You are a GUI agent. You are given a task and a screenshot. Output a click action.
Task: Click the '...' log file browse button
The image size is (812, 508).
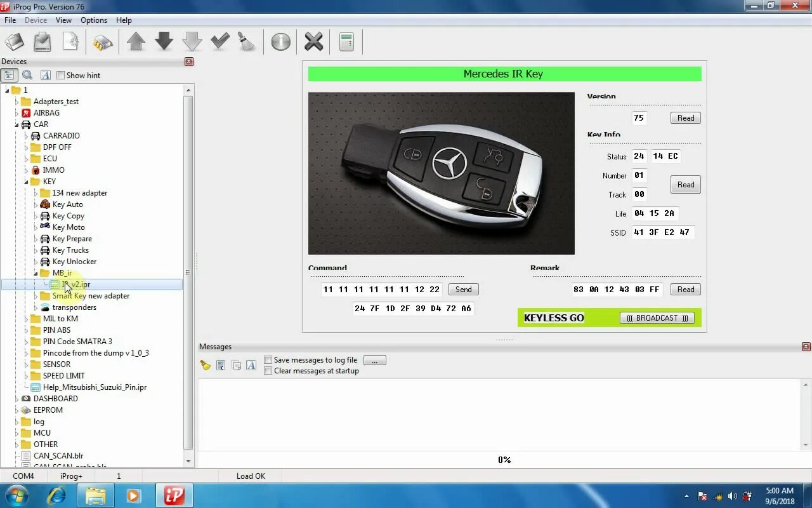pyautogui.click(x=374, y=360)
